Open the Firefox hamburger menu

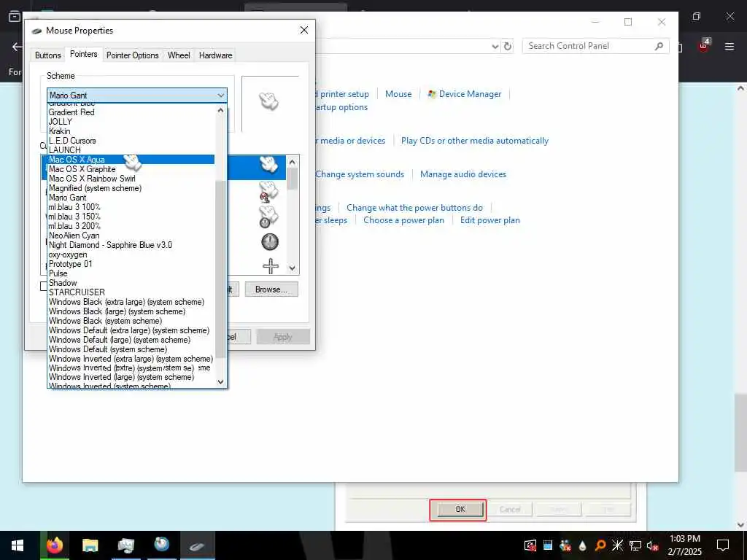point(729,46)
